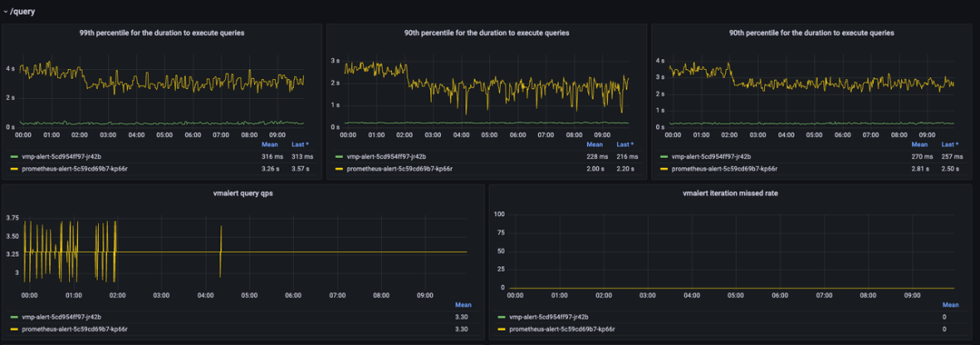Click the 3.26 s mean value in 99th percentile legend
This screenshot has height=345, width=980.
pyautogui.click(x=270, y=169)
